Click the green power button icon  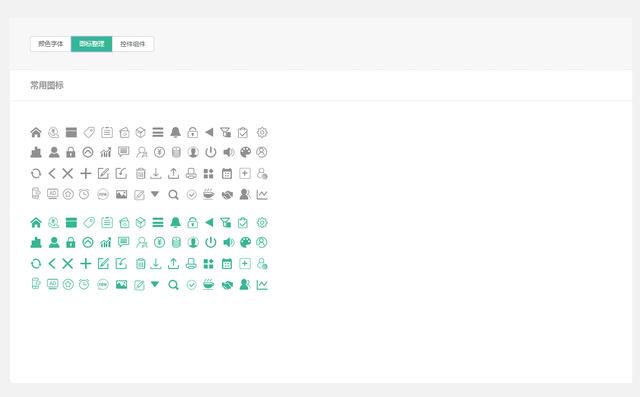211,242
